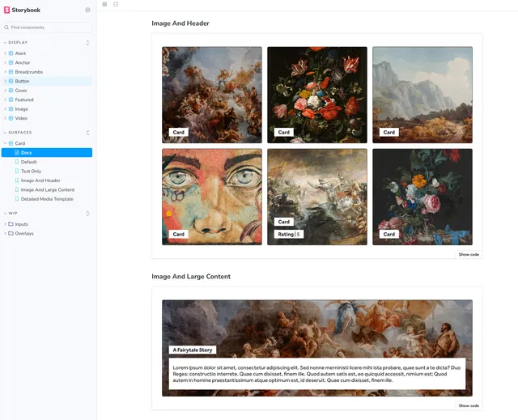The width and height of the screenshot is (518, 420).
Task: Click the baroque ceiling painting card
Action: coord(212,95)
